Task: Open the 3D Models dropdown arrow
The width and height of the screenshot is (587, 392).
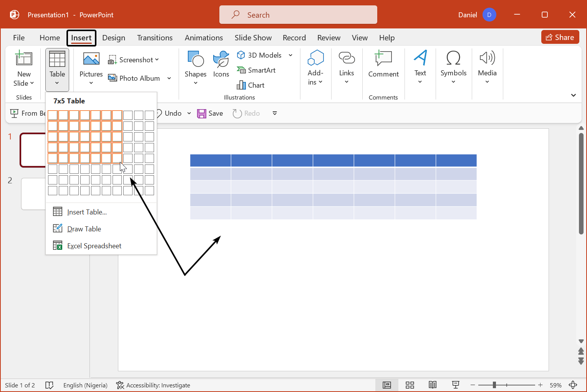Action: point(291,55)
